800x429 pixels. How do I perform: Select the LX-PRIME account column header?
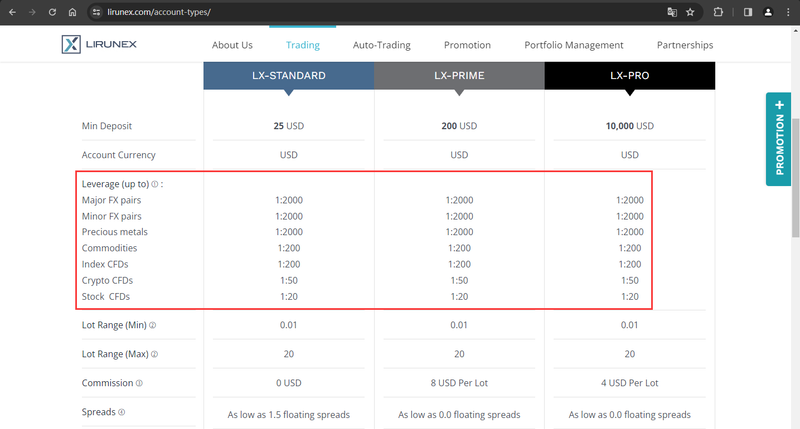459,75
